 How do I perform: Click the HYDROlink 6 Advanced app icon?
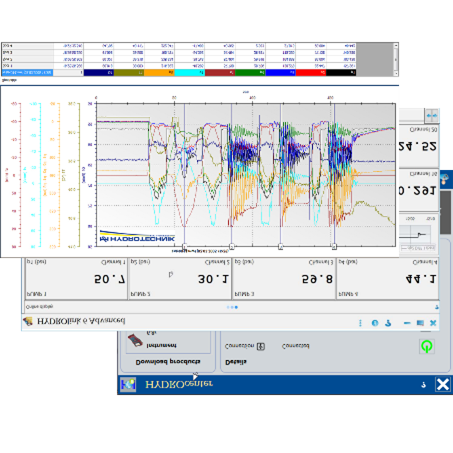point(28,321)
